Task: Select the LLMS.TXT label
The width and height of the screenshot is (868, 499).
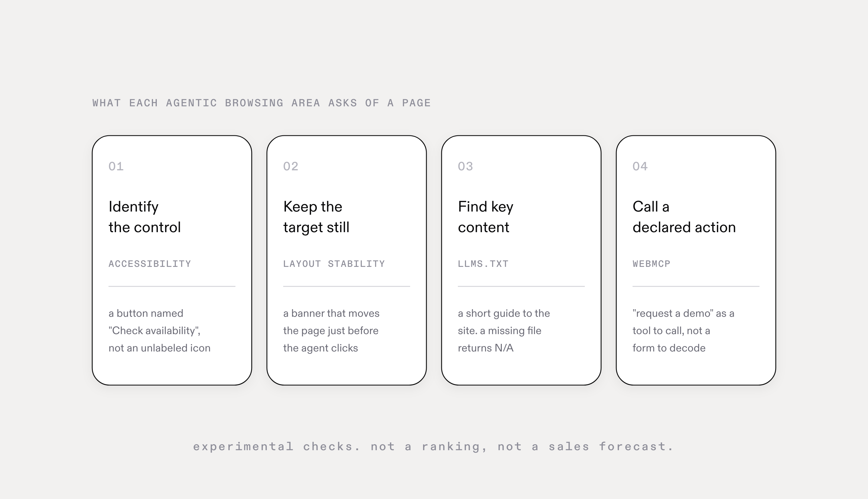Action: (x=483, y=264)
